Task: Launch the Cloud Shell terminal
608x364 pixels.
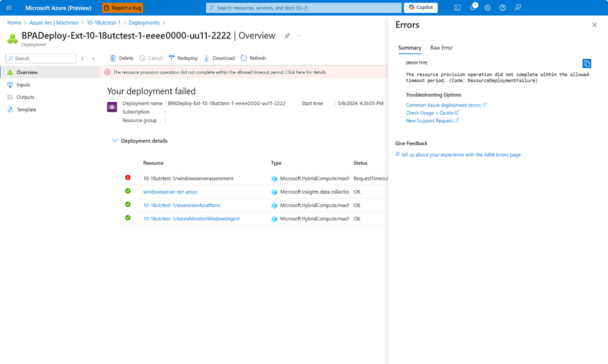Action: 458,8
